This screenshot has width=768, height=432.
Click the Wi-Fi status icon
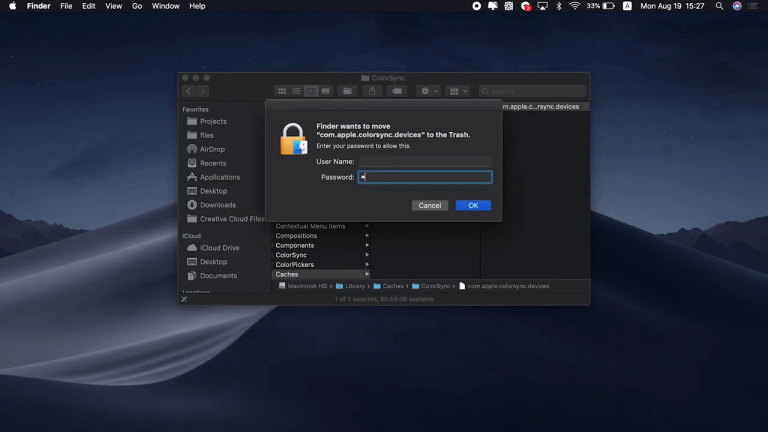(x=575, y=6)
